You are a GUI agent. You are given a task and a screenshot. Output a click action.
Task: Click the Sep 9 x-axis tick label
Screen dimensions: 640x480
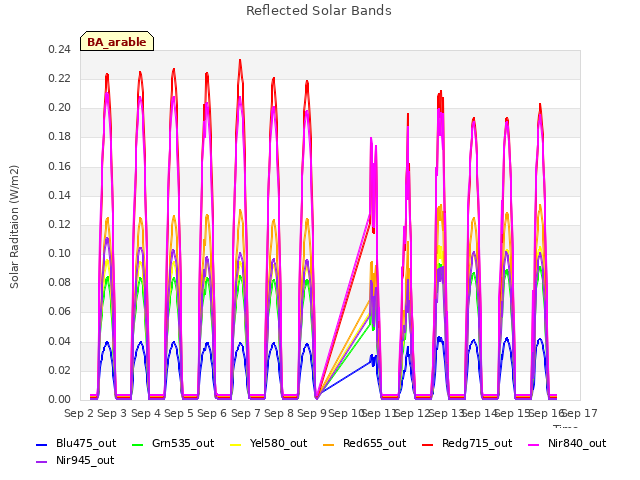(x=312, y=413)
